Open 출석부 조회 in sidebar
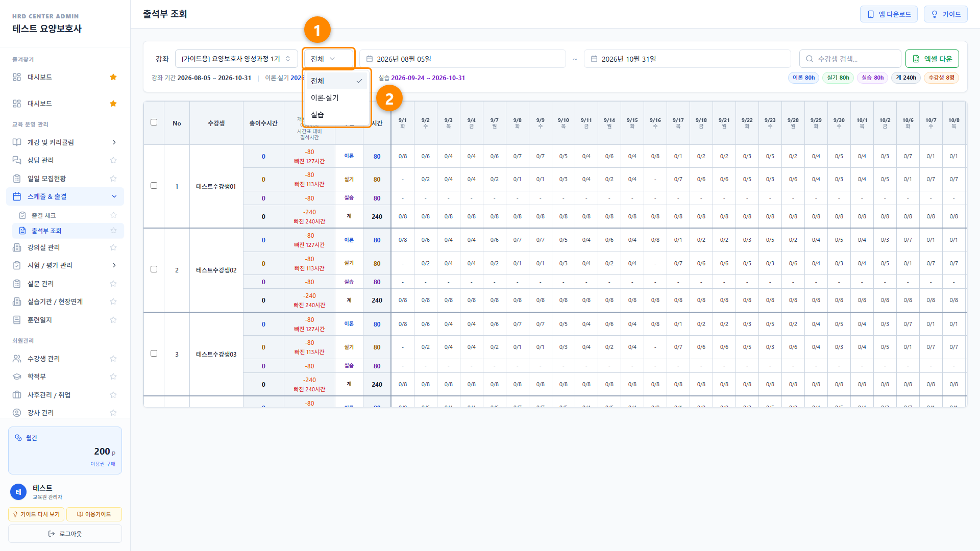Screen dimensions: 980x551 pos(68,231)
